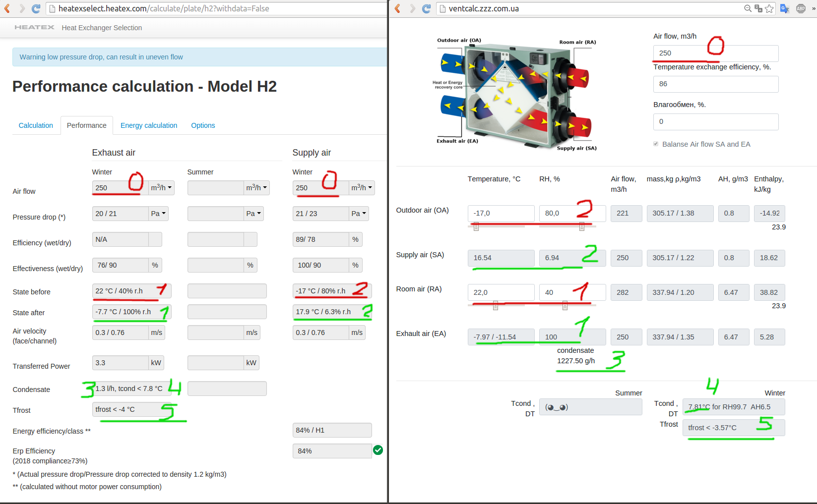Open the exhaust winter air flow m3/h unit dropdown

point(161,187)
